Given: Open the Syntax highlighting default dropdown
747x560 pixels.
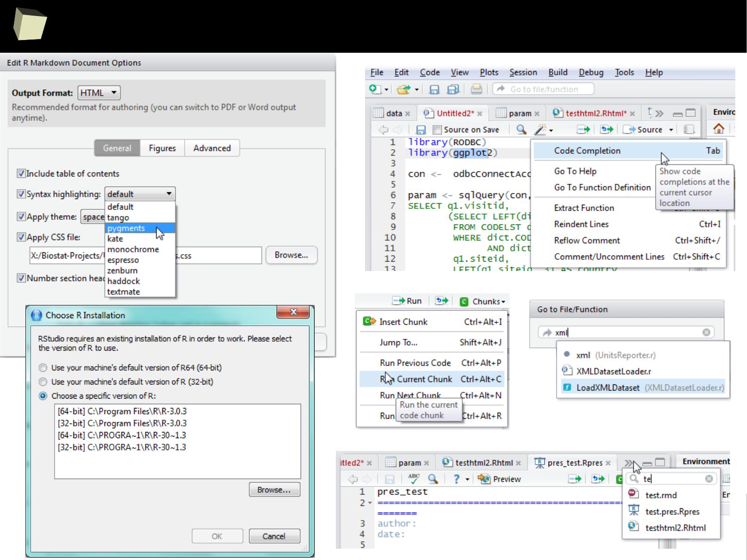Looking at the screenshot, I should coord(140,194).
